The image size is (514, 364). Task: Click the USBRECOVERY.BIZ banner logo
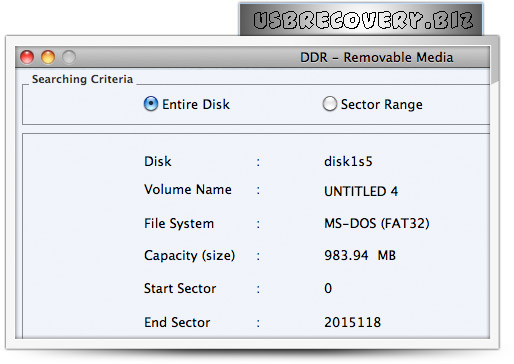(x=362, y=20)
